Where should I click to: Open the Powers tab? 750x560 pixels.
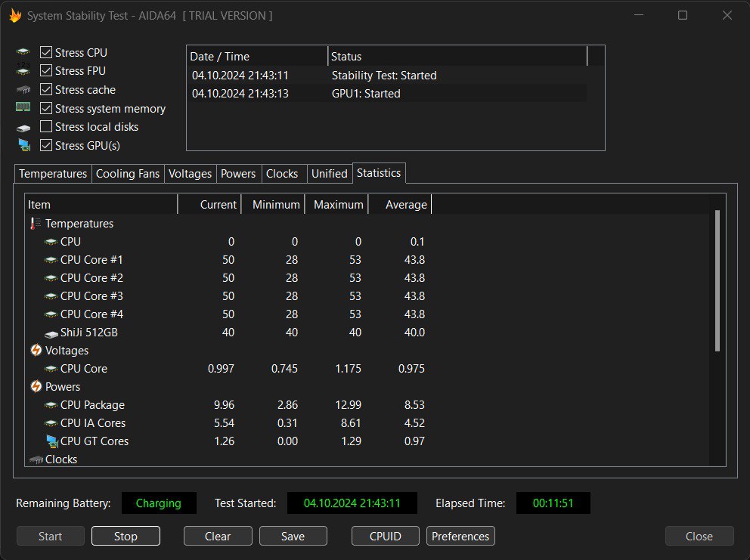click(238, 174)
